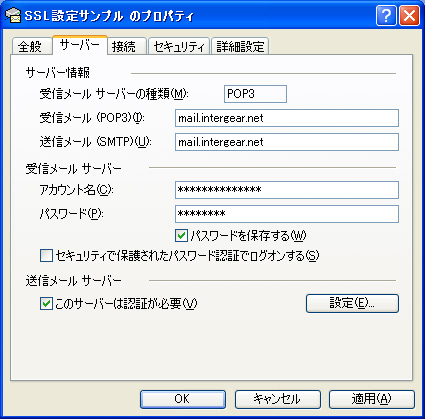Select the パスワード input field
The image size is (425, 419).
(287, 214)
